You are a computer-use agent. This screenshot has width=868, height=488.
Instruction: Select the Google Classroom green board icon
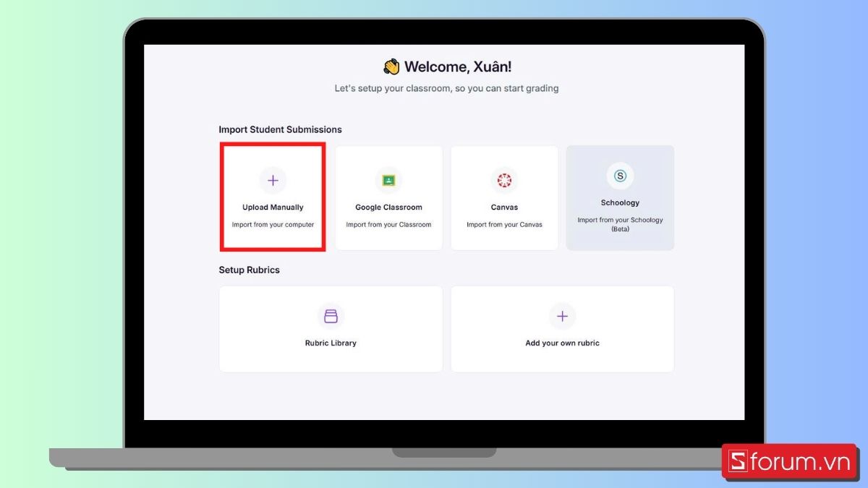(x=388, y=180)
